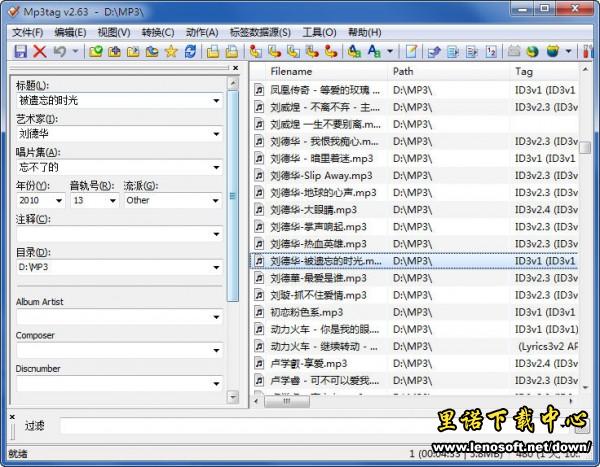600x467 pixels.
Task: Click the Filename to Tag convert icon
Action: [274, 51]
